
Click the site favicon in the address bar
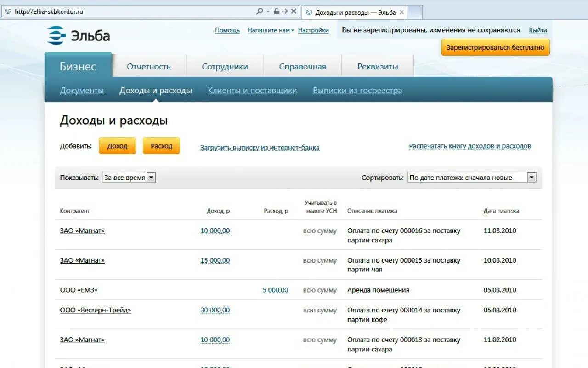click(x=8, y=11)
